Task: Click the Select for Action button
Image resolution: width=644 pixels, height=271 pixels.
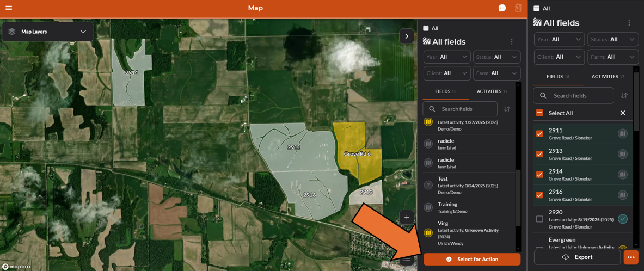Action: (472, 259)
